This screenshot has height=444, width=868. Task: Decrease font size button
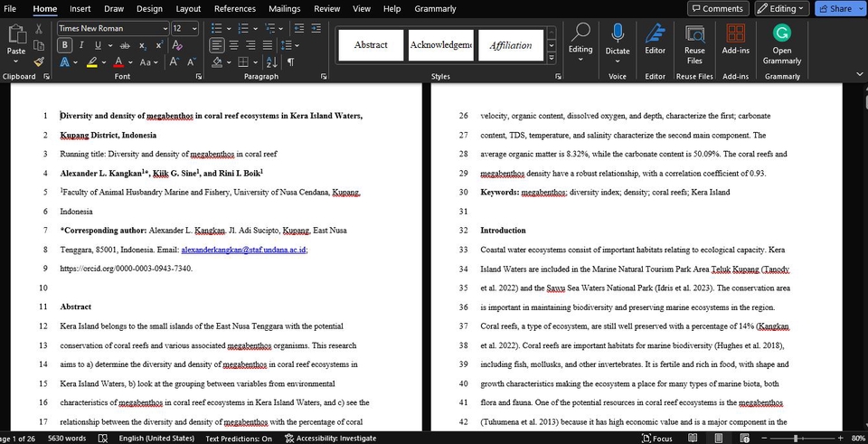(x=191, y=62)
